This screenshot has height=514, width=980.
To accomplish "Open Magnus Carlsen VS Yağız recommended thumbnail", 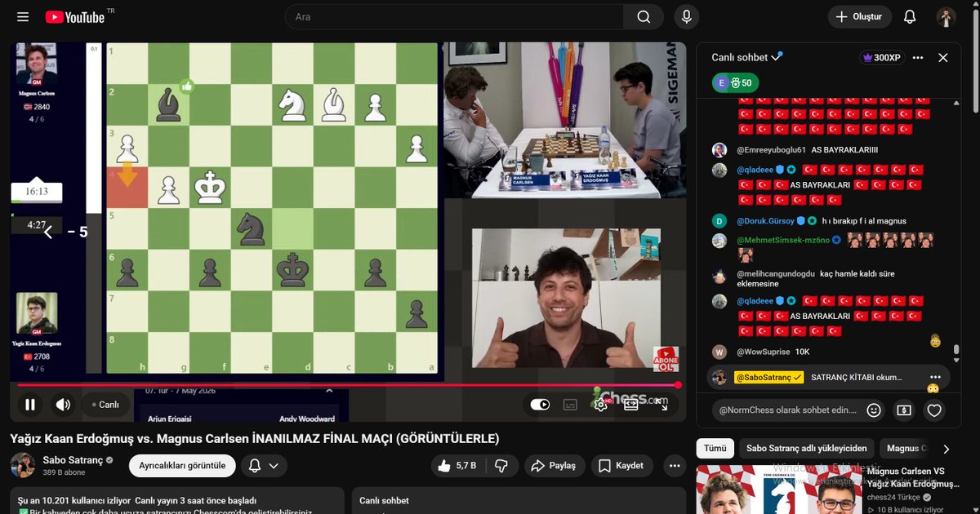I will [x=778, y=490].
